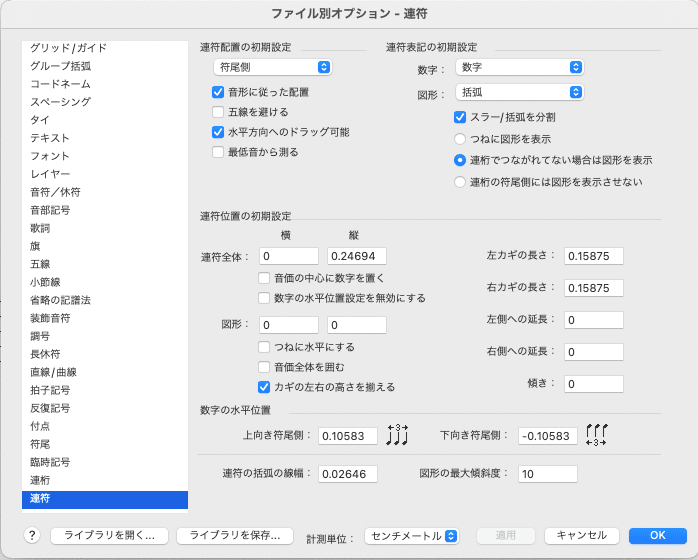Select つねに図形を表示 radio option
The width and height of the screenshot is (698, 560).
tap(460, 139)
